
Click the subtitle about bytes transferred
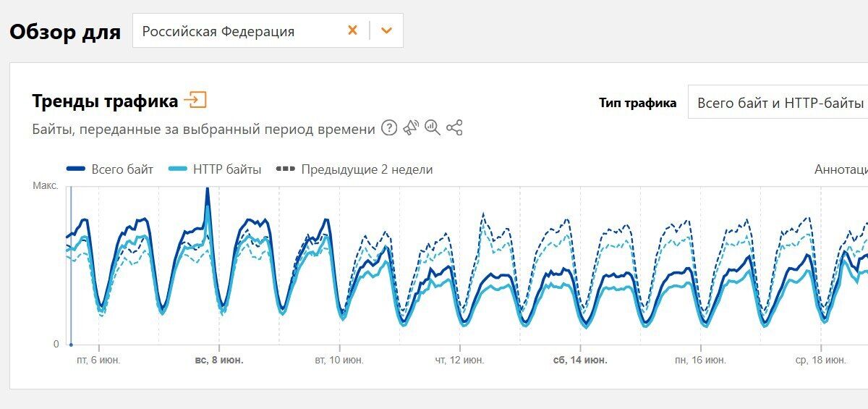[x=203, y=129]
